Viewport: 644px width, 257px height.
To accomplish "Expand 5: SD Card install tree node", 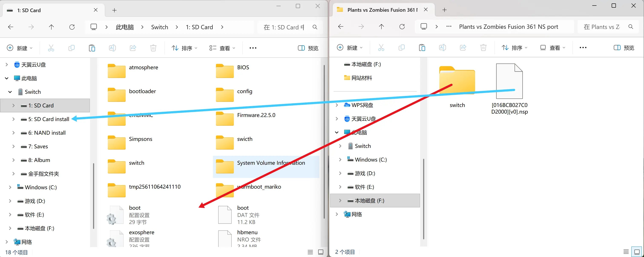I will [13, 119].
